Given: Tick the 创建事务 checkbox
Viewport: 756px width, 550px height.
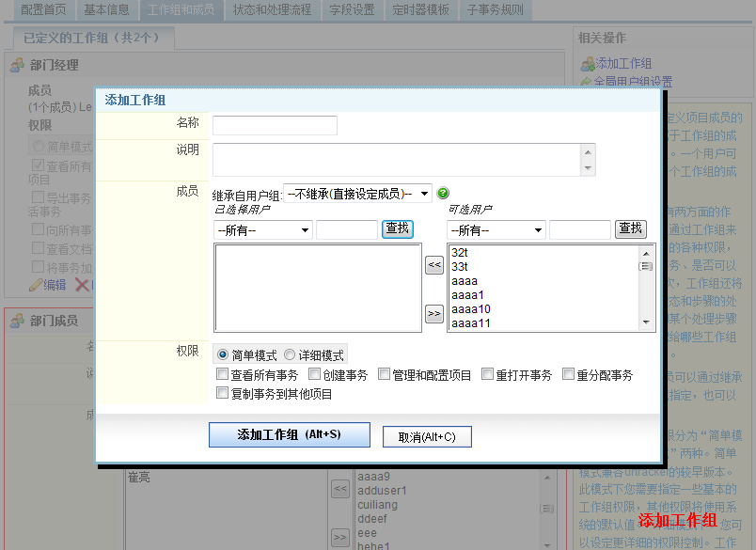Looking at the screenshot, I should point(314,374).
